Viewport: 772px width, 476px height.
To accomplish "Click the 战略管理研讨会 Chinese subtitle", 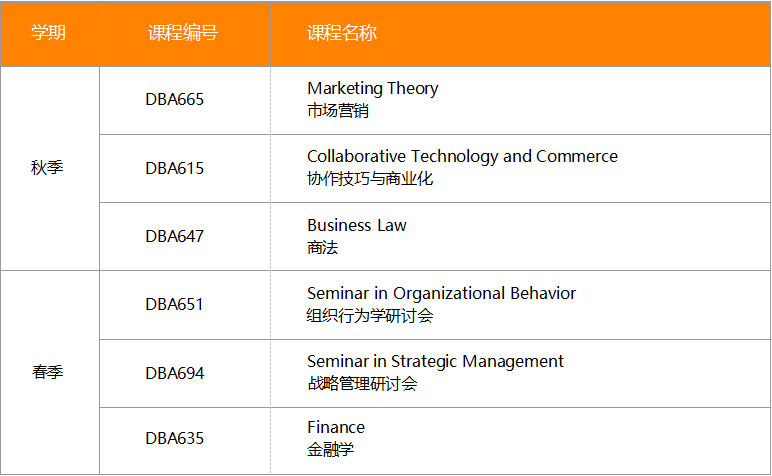I will pos(362,384).
